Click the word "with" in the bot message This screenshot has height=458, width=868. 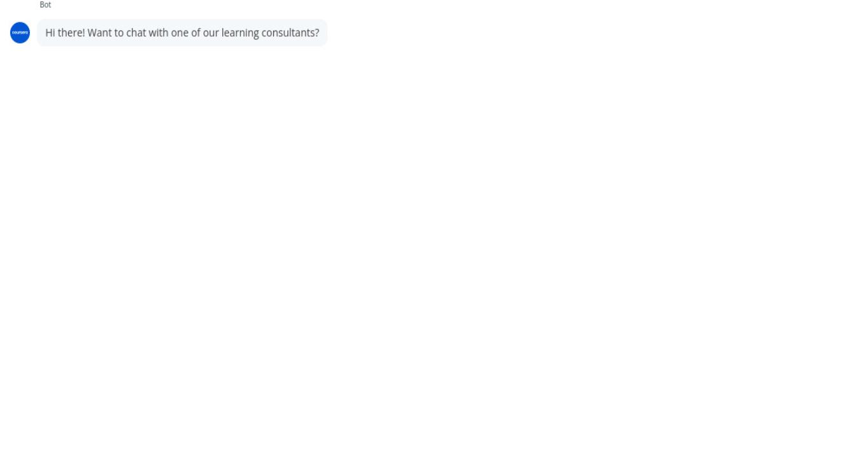158,32
